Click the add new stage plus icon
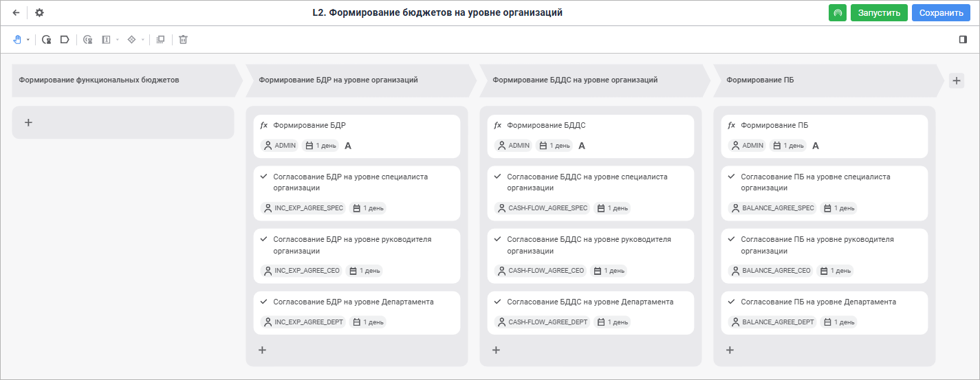Viewport: 980px width, 380px height. [956, 80]
